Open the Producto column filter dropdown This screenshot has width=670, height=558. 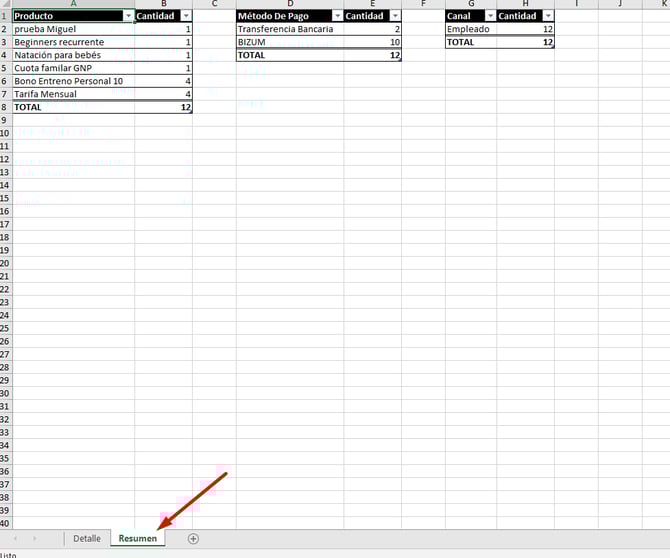127,17
